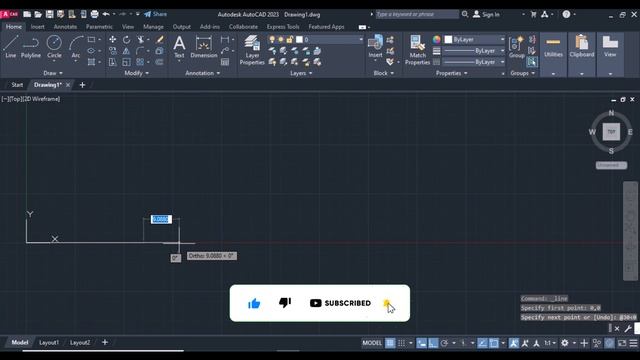
Task: Switch to the Annotate ribbon tab
Action: [x=65, y=27]
